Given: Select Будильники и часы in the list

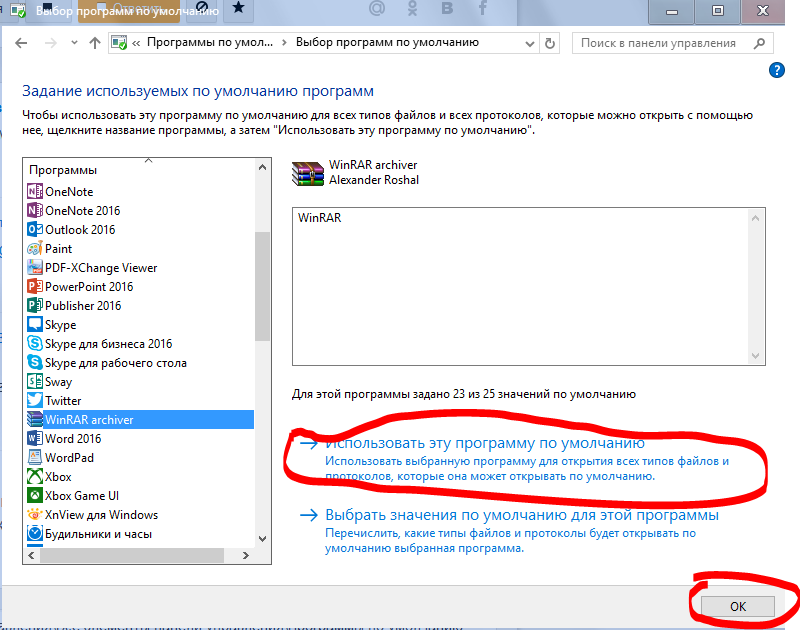Looking at the screenshot, I should [98, 534].
